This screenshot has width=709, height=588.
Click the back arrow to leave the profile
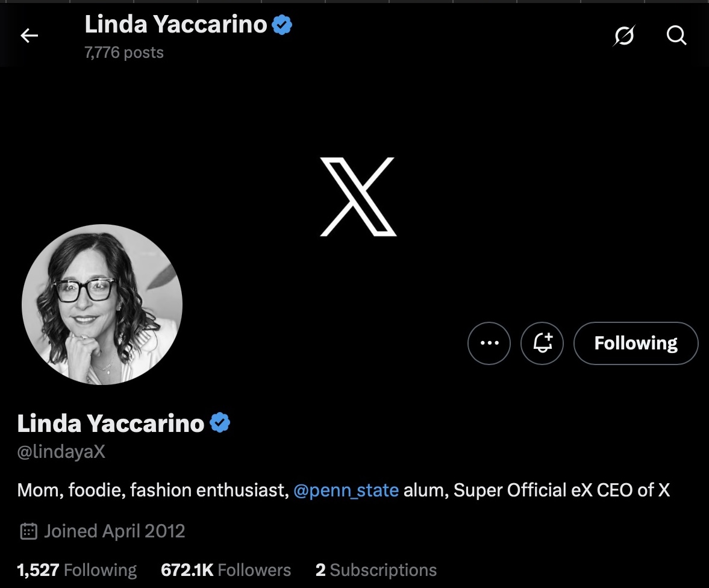point(29,35)
